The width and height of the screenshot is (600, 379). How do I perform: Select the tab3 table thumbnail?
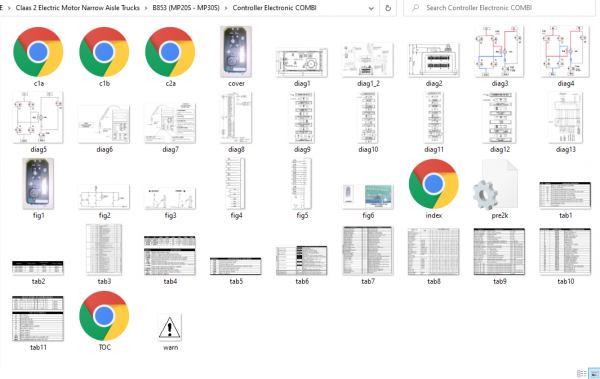pos(104,250)
